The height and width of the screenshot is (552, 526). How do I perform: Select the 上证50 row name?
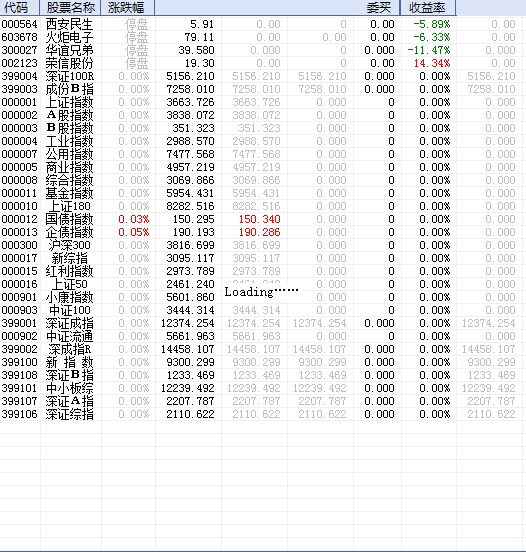point(69,285)
